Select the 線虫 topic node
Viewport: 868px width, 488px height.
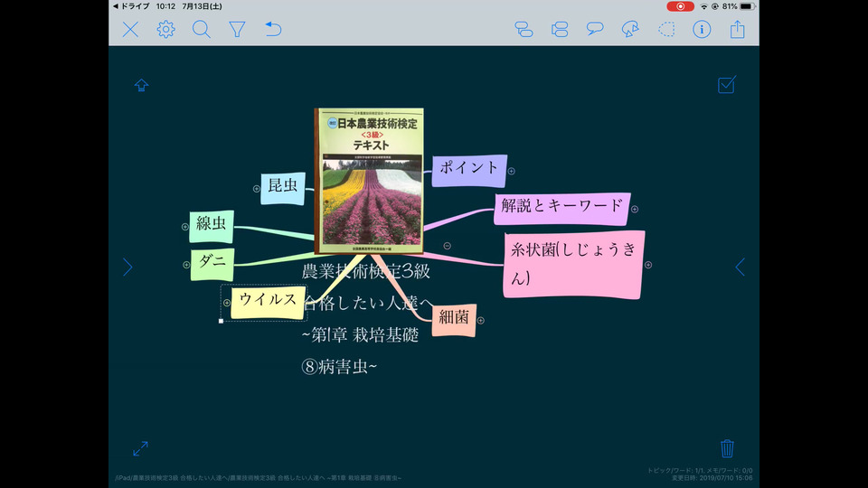(211, 226)
